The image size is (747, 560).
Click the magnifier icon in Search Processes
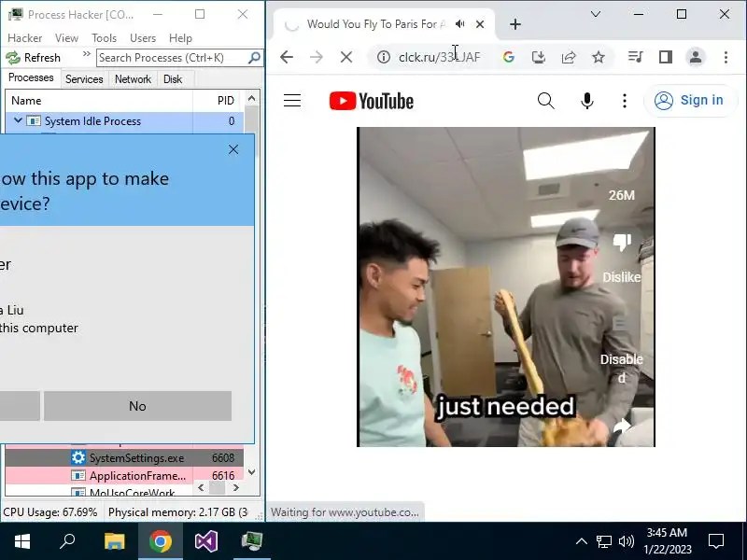254,58
